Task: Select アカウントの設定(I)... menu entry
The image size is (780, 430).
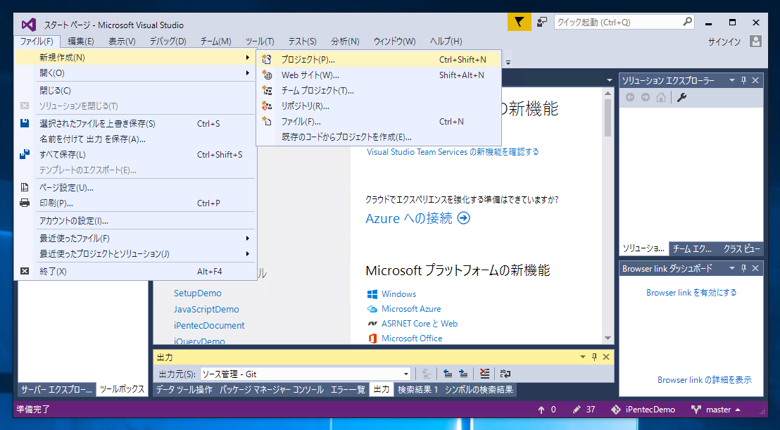Action: pyautogui.click(x=135, y=221)
